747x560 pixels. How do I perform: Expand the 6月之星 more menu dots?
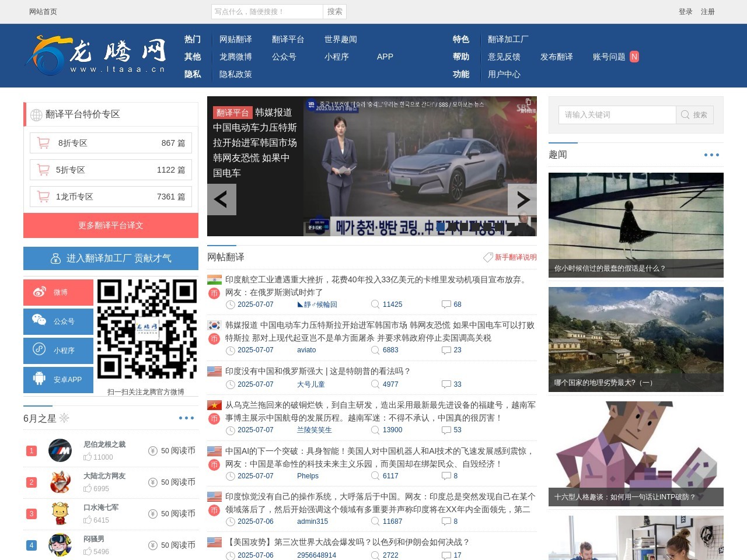(186, 418)
